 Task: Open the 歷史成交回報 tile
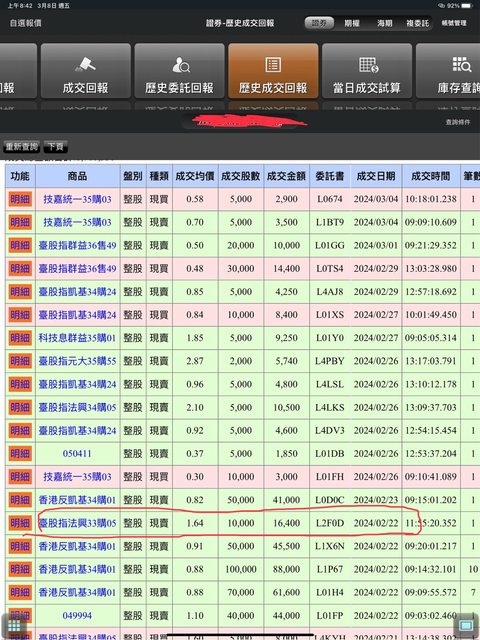pos(273,71)
